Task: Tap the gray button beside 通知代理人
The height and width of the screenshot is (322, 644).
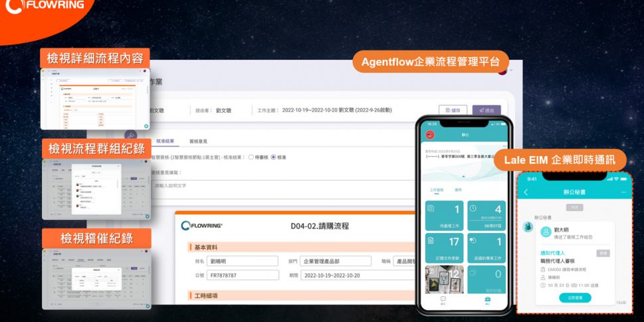Action: pyautogui.click(x=603, y=254)
